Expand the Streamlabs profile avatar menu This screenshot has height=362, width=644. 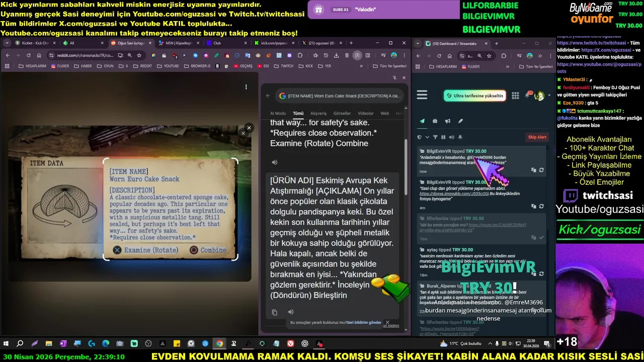point(540,96)
